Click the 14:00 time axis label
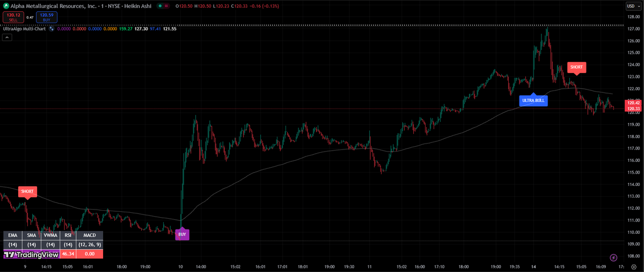644x272 pixels. pos(200,266)
